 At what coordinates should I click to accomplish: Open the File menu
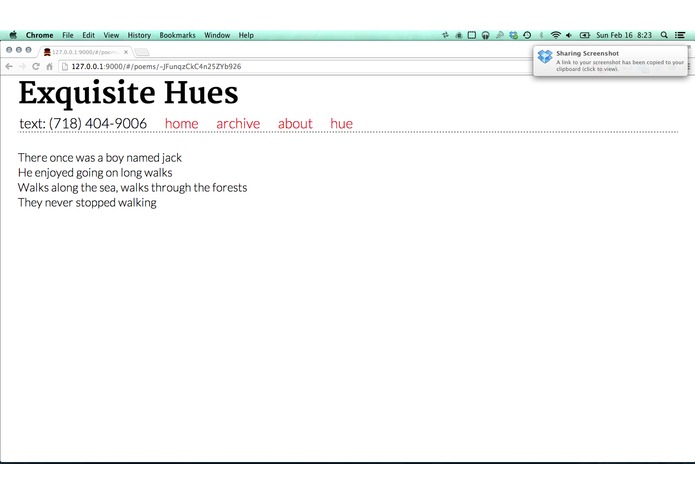(x=68, y=35)
